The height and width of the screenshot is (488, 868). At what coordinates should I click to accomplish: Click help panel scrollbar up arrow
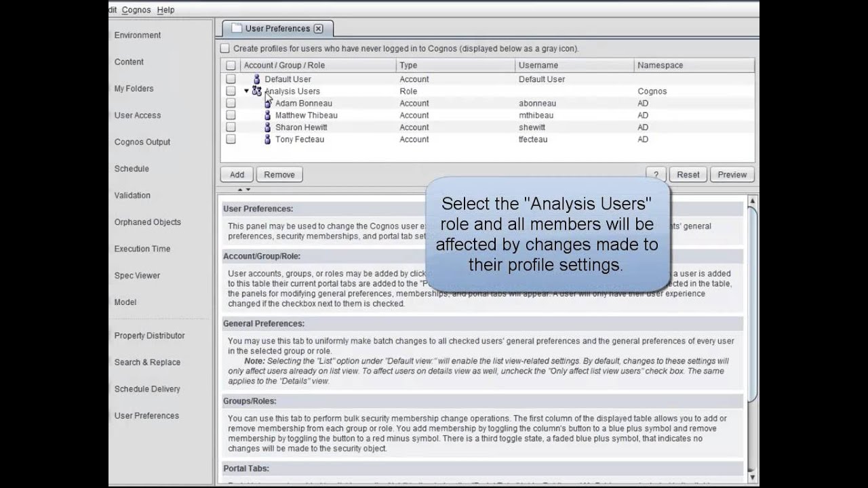click(752, 202)
